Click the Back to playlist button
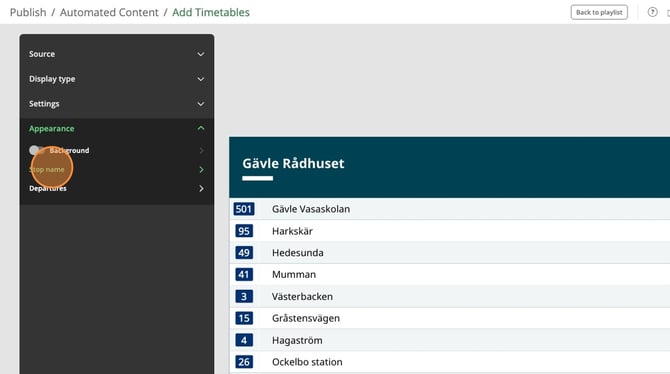Viewport: 670px width, 374px height. [599, 12]
